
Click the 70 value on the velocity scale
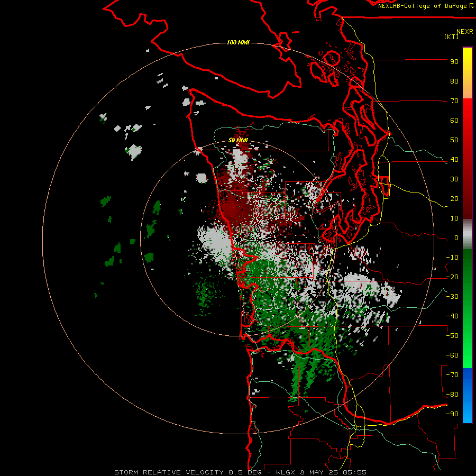click(x=454, y=101)
